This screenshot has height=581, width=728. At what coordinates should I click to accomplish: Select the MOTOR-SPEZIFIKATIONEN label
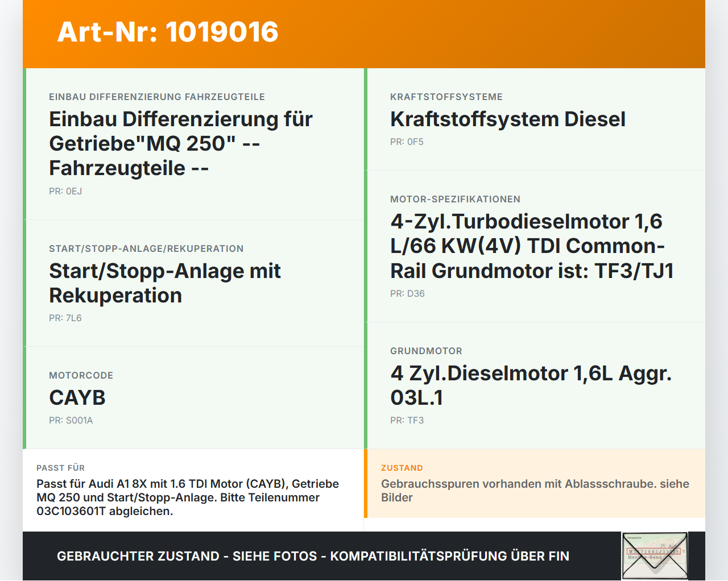tap(455, 199)
